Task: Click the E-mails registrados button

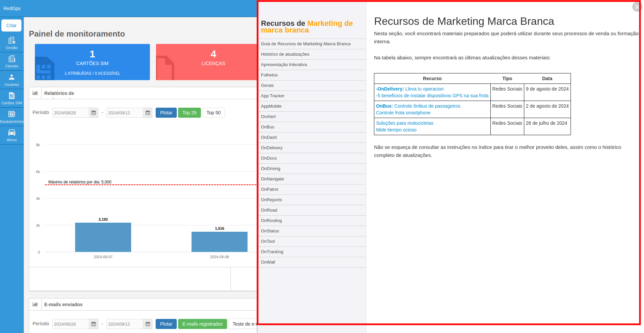Action: tap(203, 324)
